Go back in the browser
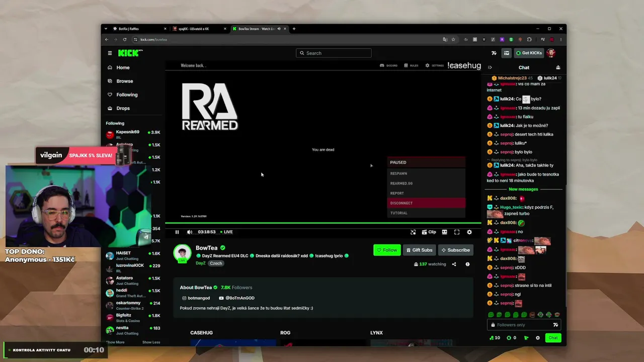 pos(107,39)
